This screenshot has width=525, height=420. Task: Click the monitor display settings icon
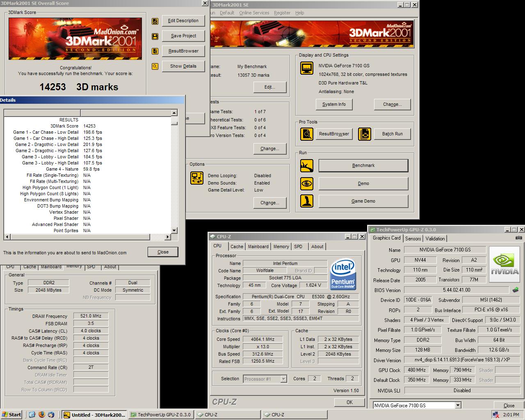(x=306, y=68)
